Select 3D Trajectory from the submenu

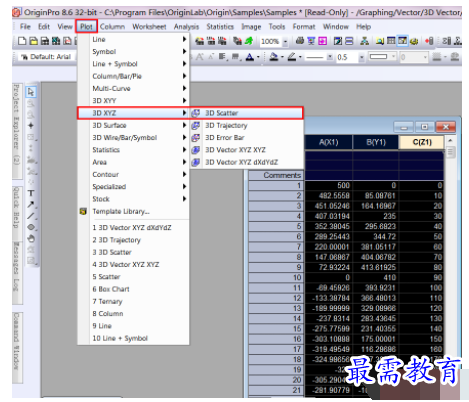pos(247,125)
